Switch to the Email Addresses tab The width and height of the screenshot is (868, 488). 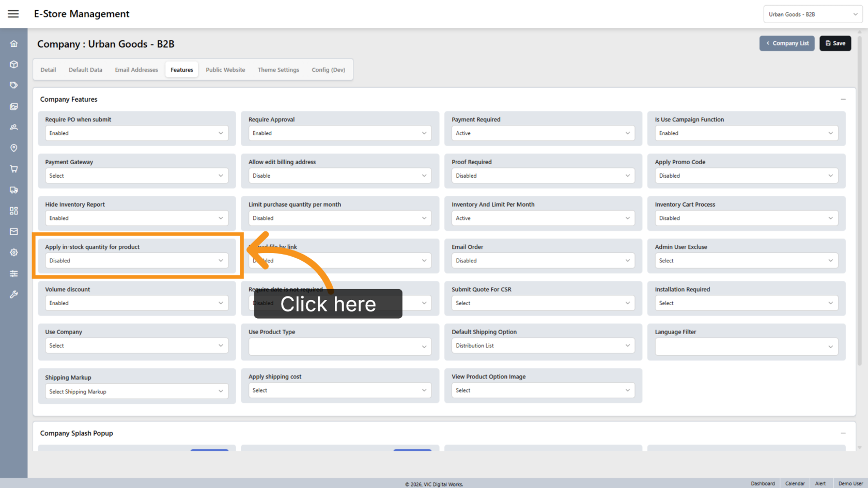coord(136,70)
